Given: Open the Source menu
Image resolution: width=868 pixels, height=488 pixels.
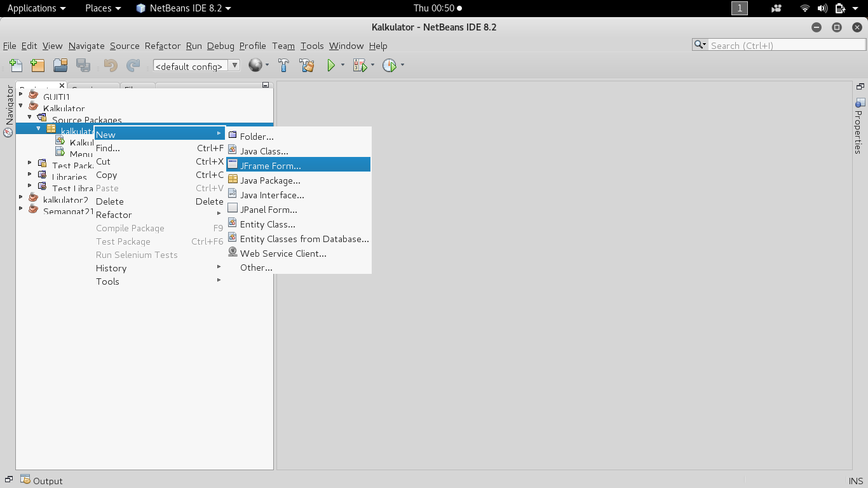Looking at the screenshot, I should [x=125, y=46].
